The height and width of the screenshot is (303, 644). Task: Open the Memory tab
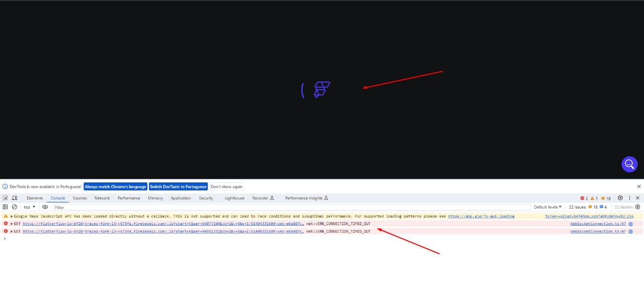[x=155, y=198]
